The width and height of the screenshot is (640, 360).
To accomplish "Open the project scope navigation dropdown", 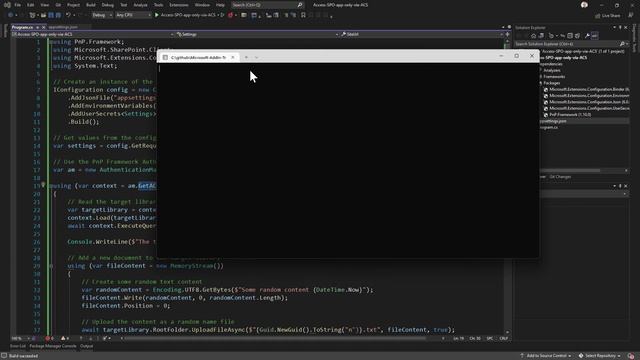I will coord(93,34).
